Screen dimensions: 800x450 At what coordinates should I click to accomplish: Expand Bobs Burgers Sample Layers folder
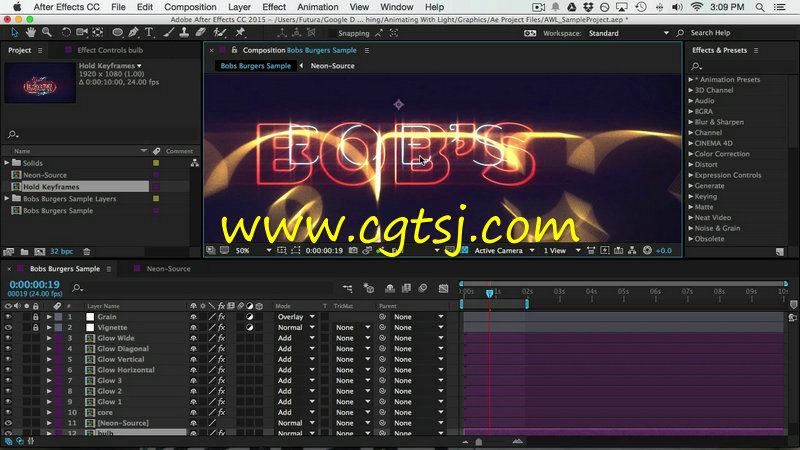[x=7, y=198]
